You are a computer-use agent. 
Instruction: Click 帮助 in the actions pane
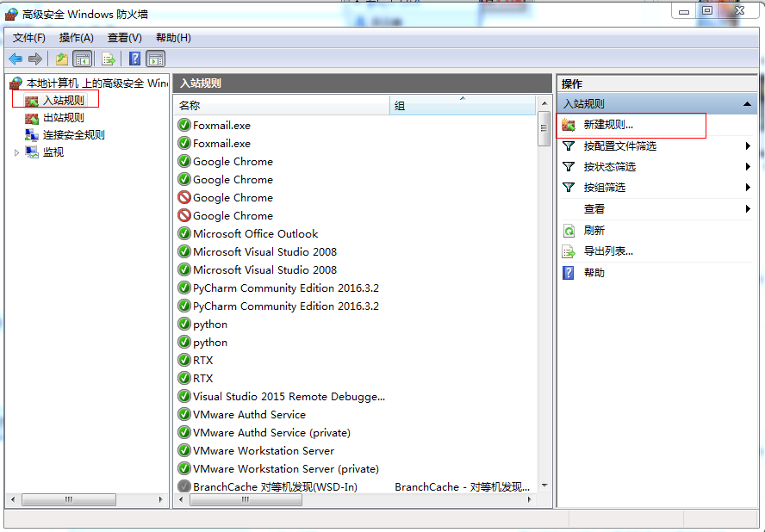(x=594, y=273)
